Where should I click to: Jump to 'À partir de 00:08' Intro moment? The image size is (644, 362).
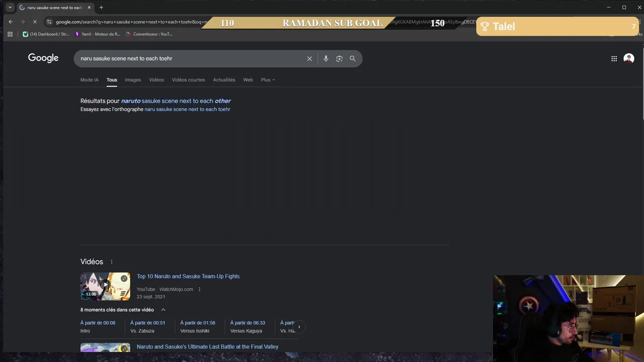coord(98,327)
